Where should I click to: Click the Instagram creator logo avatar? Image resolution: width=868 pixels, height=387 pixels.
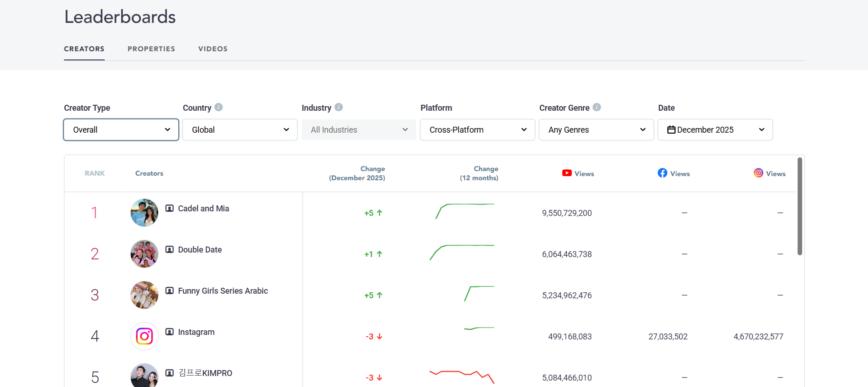[144, 336]
